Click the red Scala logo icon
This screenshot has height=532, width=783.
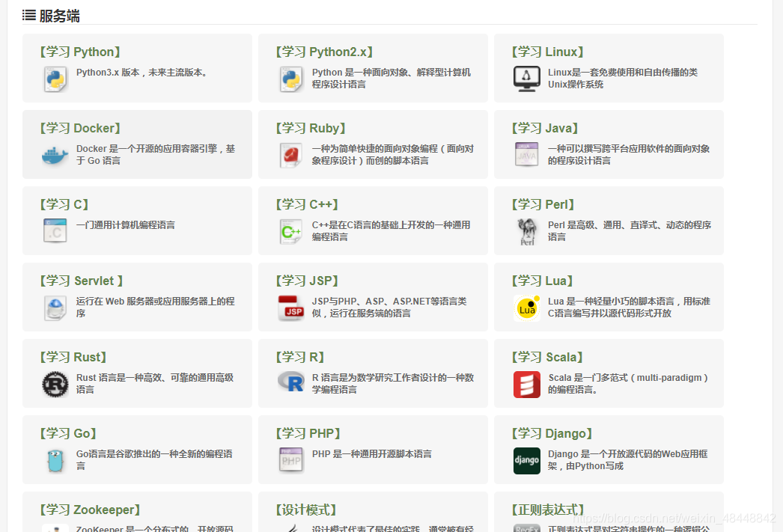click(527, 385)
